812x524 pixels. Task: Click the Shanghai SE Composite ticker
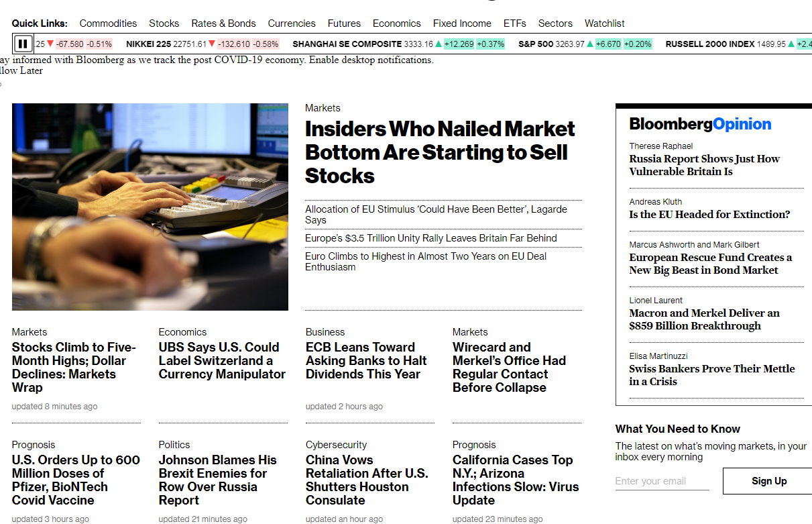(398, 44)
